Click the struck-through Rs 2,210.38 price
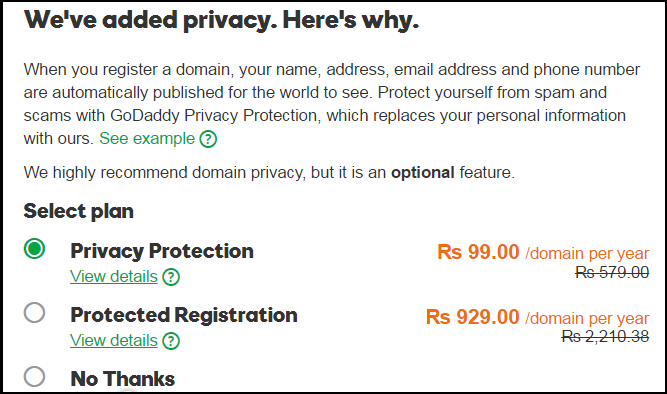This screenshot has height=394, width=667. click(605, 337)
